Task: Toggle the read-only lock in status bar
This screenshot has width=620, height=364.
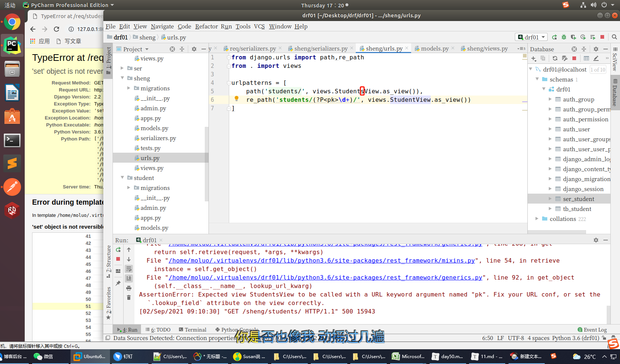Action: click(604, 338)
